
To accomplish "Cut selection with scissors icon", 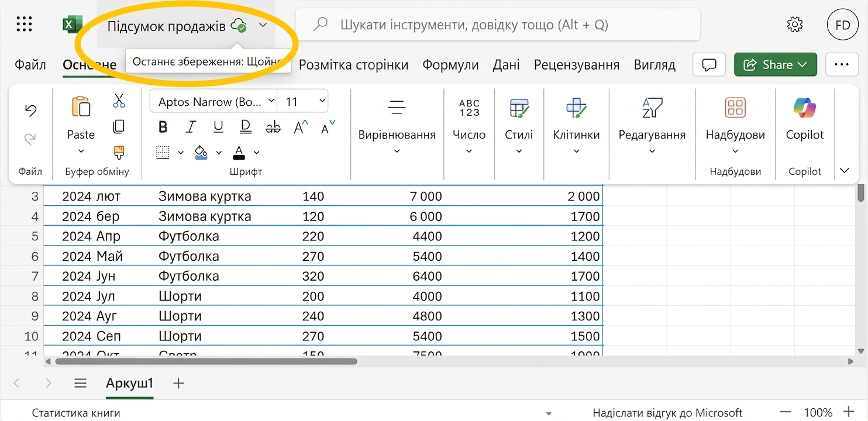I will (x=119, y=101).
